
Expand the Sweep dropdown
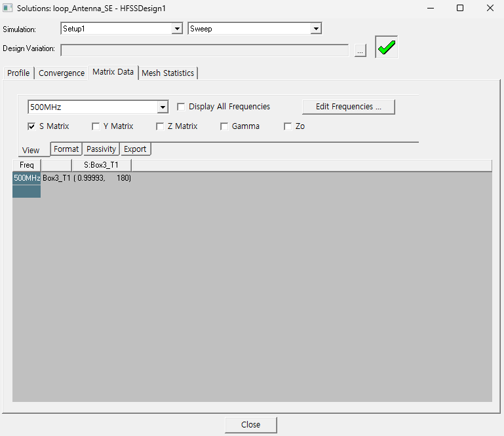316,29
